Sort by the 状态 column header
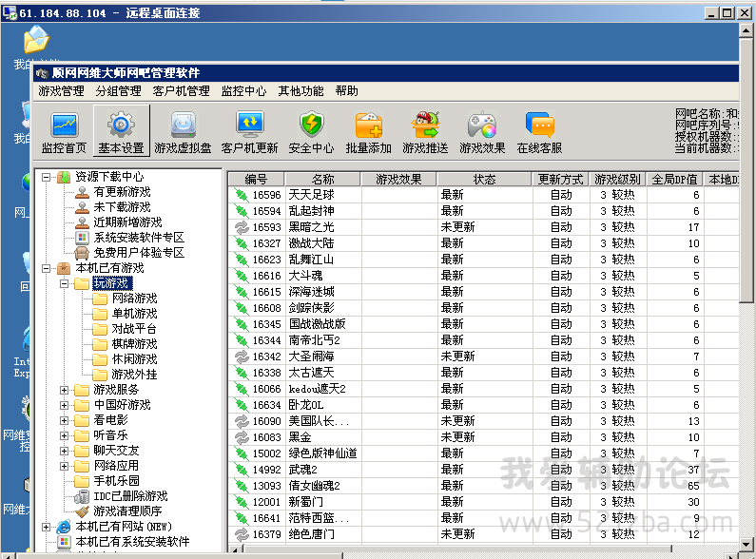Viewport: 756px width, 559px height. [484, 180]
